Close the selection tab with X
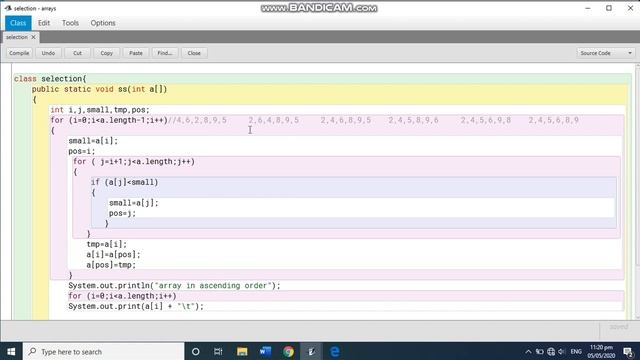This screenshot has width=640, height=360. coord(33,37)
